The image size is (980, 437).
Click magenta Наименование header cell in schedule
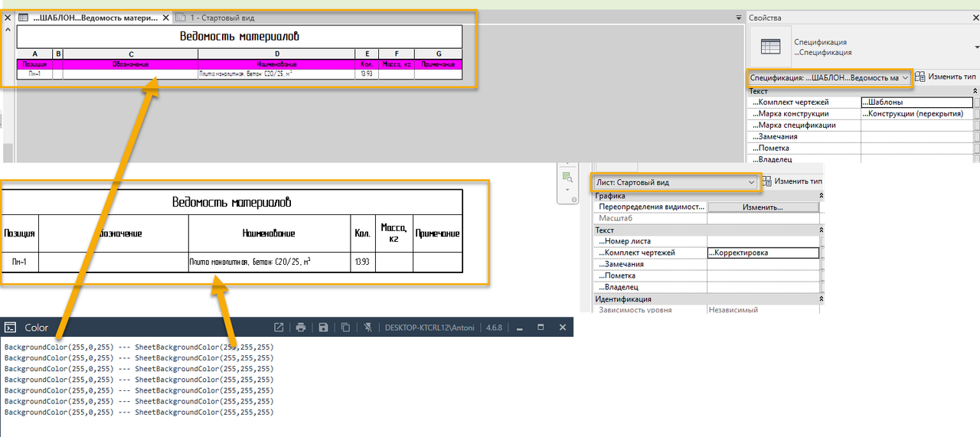[x=276, y=64]
